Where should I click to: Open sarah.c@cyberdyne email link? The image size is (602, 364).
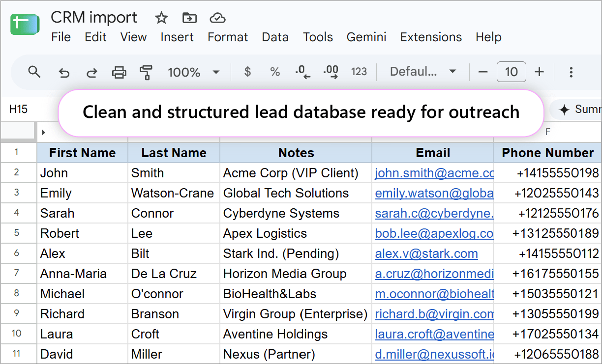(434, 213)
